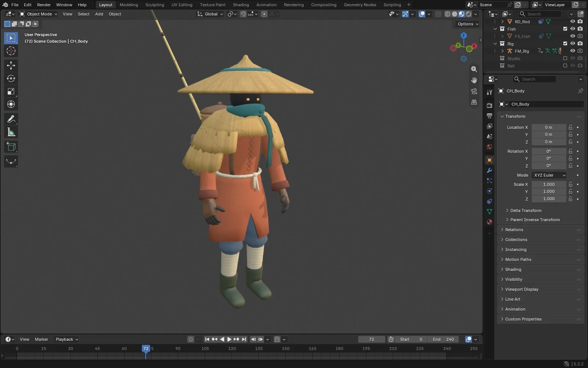Lock the Location X value
The image size is (588, 368).
tap(570, 127)
